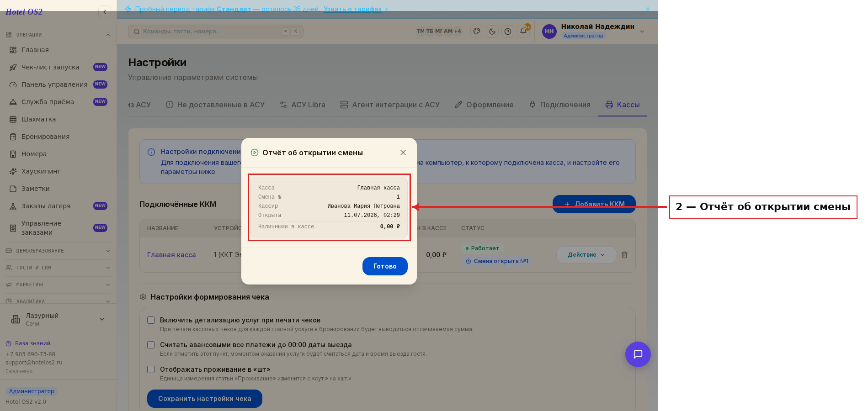Tick the show accommodation in «шт» checkbox
Viewport: 868px width, 411px height.
151,369
